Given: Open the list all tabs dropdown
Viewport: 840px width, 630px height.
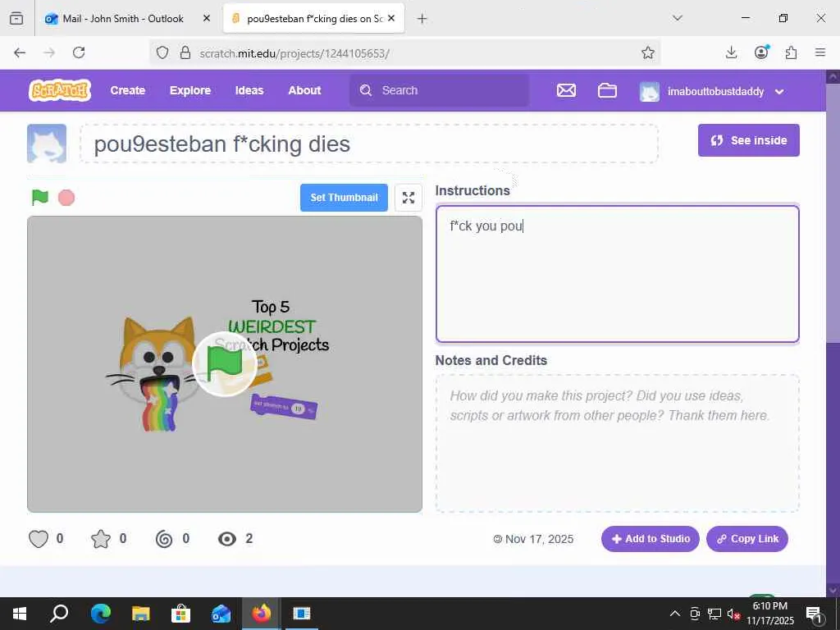Looking at the screenshot, I should 677,18.
